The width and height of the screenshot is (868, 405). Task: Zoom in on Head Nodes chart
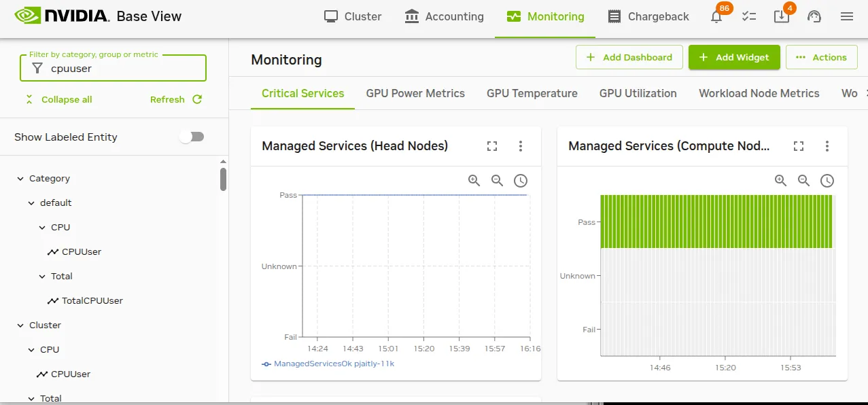(474, 181)
